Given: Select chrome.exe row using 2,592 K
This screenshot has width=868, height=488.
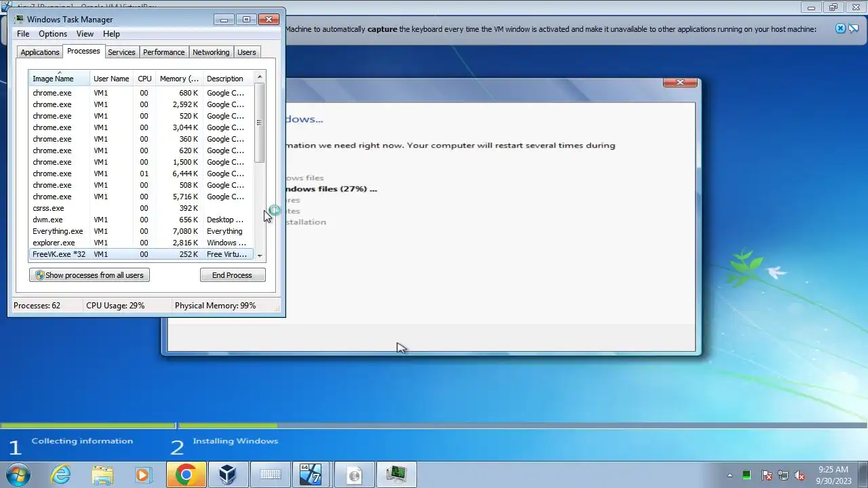Looking at the screenshot, I should [141, 104].
